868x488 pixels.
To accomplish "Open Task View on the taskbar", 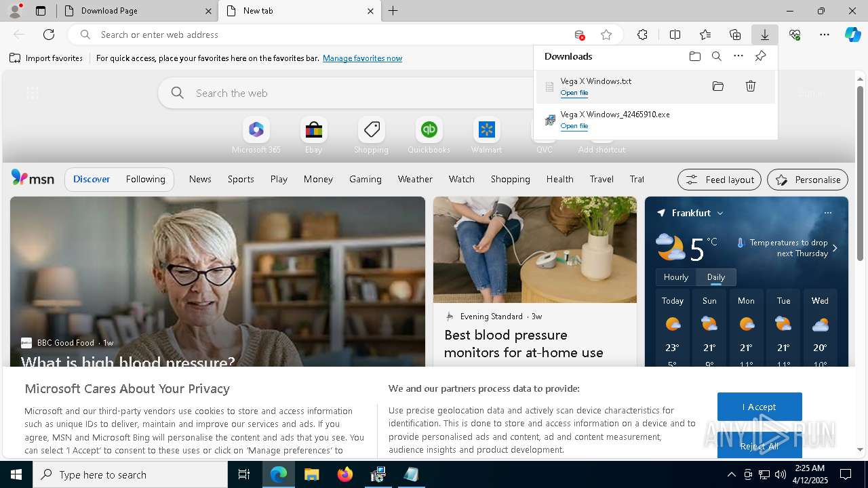I will pos(244,474).
